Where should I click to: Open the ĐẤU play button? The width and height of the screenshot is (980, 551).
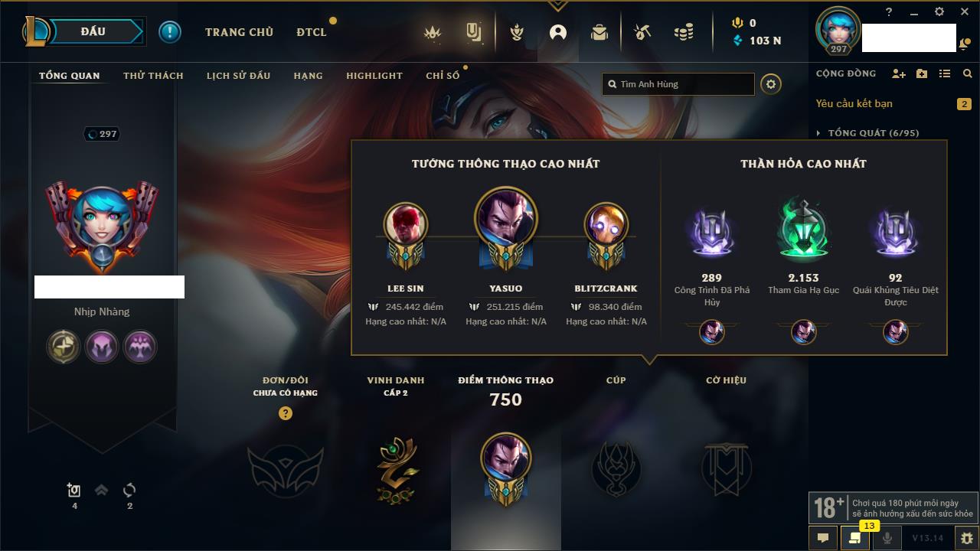click(x=93, y=32)
